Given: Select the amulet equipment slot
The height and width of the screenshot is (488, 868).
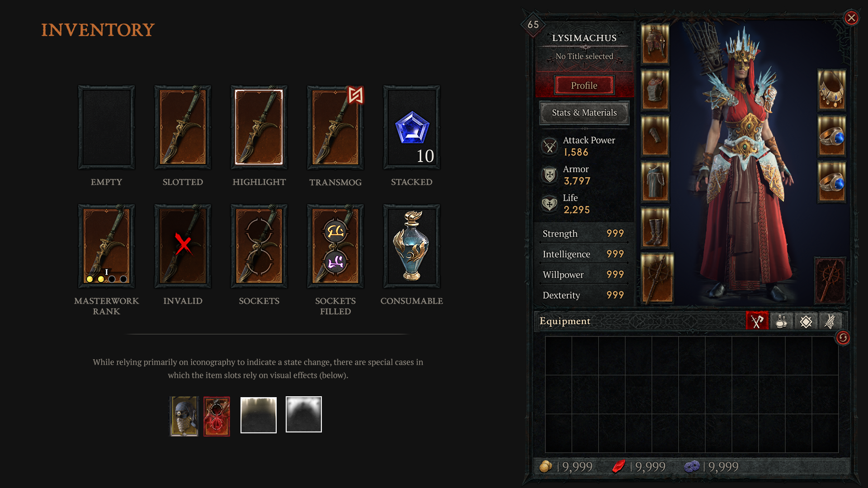Looking at the screenshot, I should coord(831,90).
